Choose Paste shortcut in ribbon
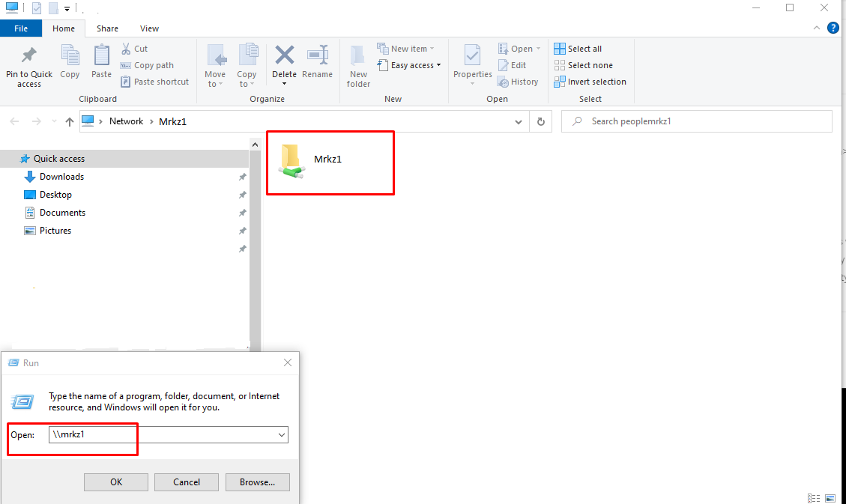846x504 pixels. (155, 82)
